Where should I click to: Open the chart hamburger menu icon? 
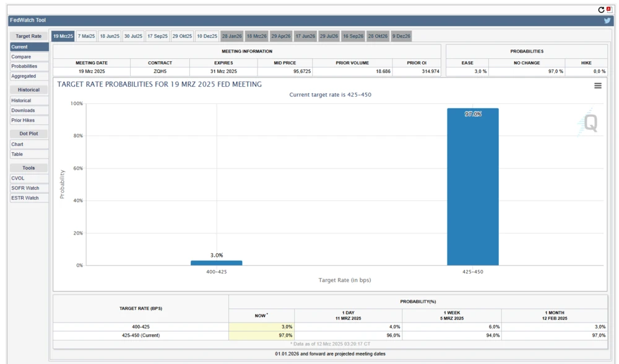(598, 86)
